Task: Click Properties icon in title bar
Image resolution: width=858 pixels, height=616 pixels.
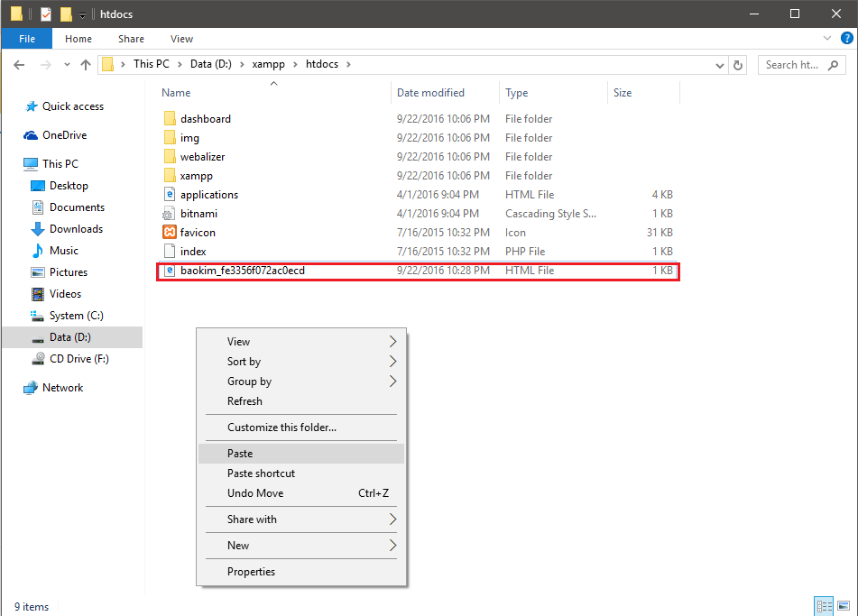Action: tap(46, 14)
